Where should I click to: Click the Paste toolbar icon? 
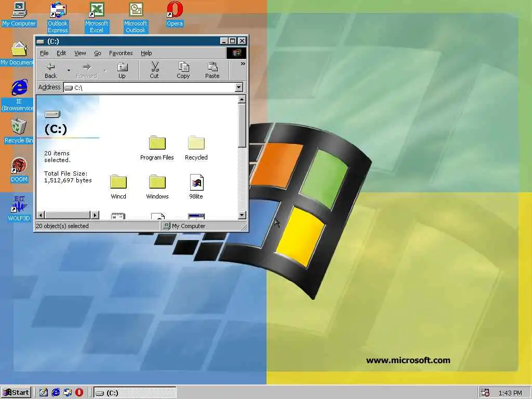(x=212, y=71)
